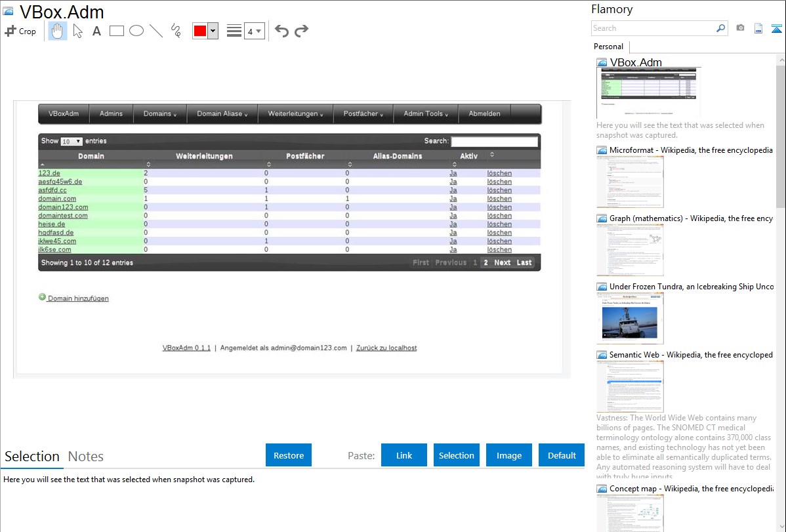The width and height of the screenshot is (786, 532).
Task: Undo the last annotation
Action: (281, 31)
